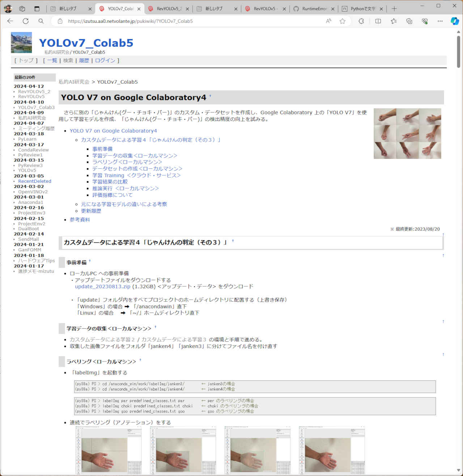Open the first labelImg screenshot thumbnail
The image size is (463, 476).
coord(108,450)
